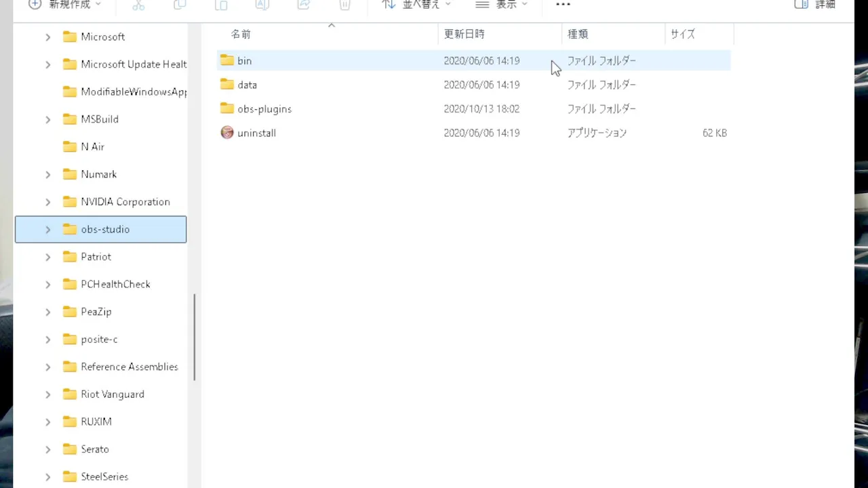Click the navigation pane vertical scrollbar
Image resolution: width=868 pixels, height=488 pixels.
(x=195, y=337)
